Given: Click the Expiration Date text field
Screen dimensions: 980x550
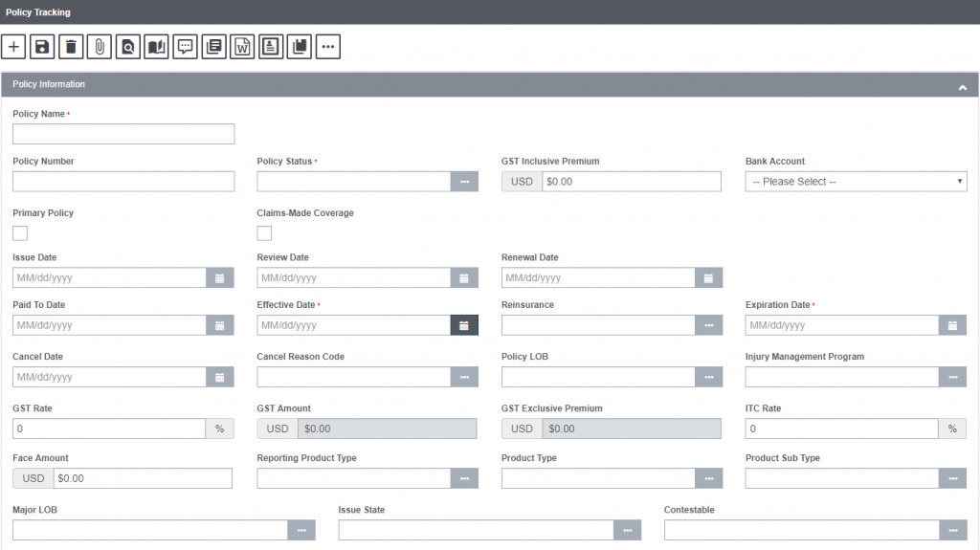Looking at the screenshot, I should pos(842,325).
